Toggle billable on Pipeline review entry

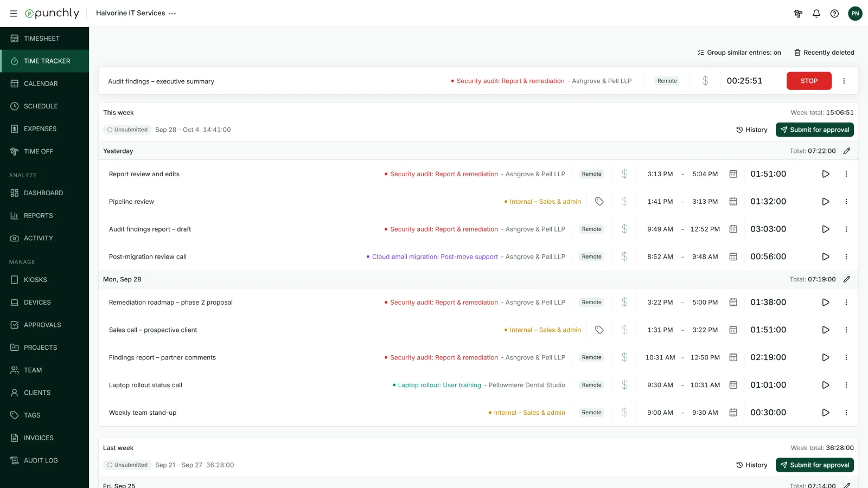click(624, 202)
